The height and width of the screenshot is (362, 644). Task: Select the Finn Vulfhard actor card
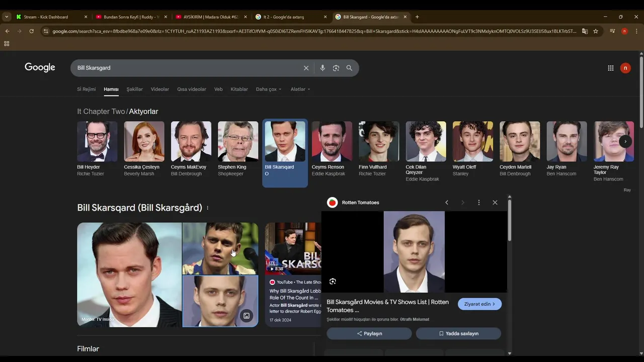coord(379,149)
